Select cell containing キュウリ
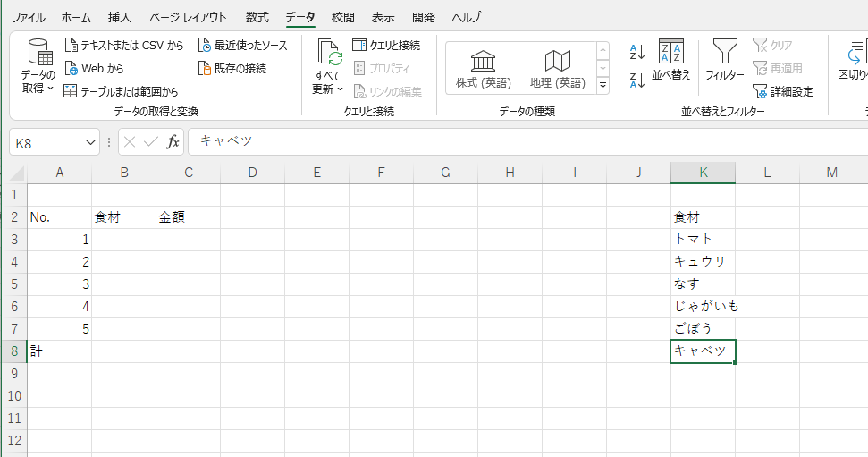The image size is (868, 457). coord(703,262)
